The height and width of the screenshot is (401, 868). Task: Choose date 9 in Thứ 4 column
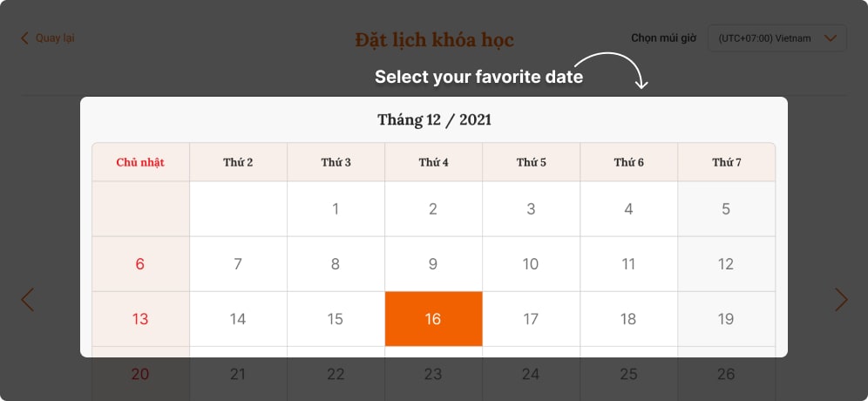pyautogui.click(x=433, y=264)
